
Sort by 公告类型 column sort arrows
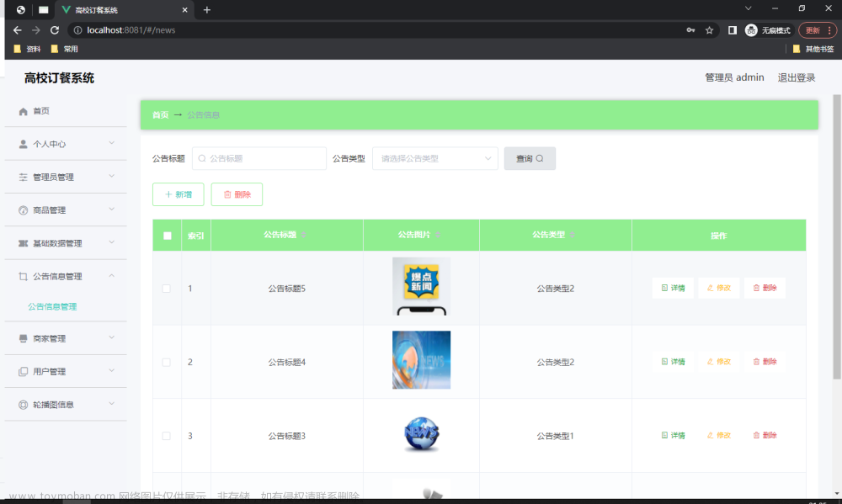point(573,235)
